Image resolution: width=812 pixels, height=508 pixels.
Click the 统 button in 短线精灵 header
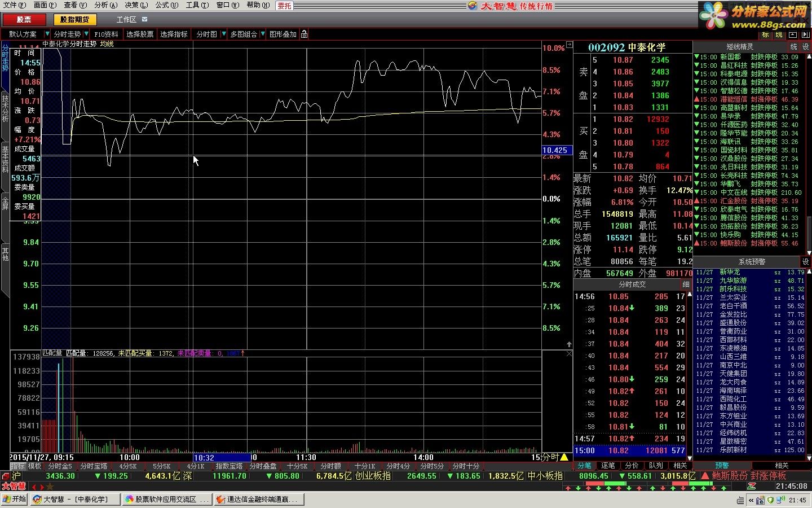(x=794, y=47)
